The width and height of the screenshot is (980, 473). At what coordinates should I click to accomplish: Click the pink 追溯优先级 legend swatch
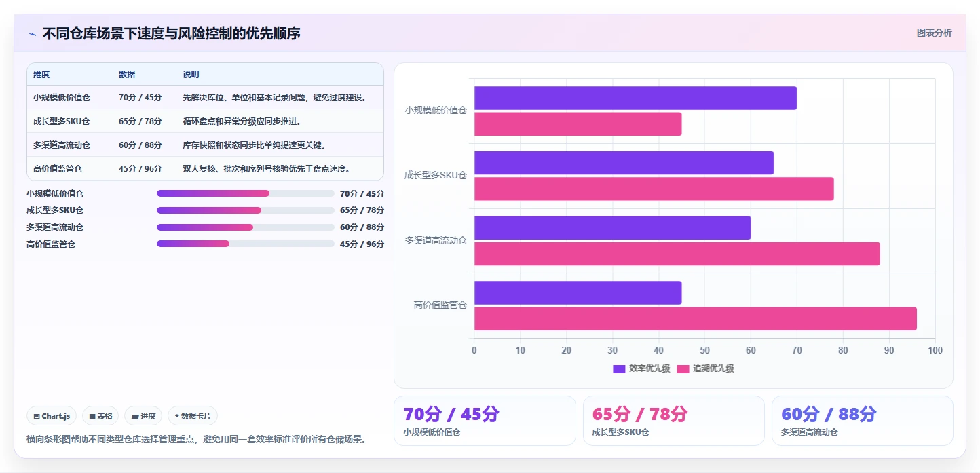tap(683, 368)
